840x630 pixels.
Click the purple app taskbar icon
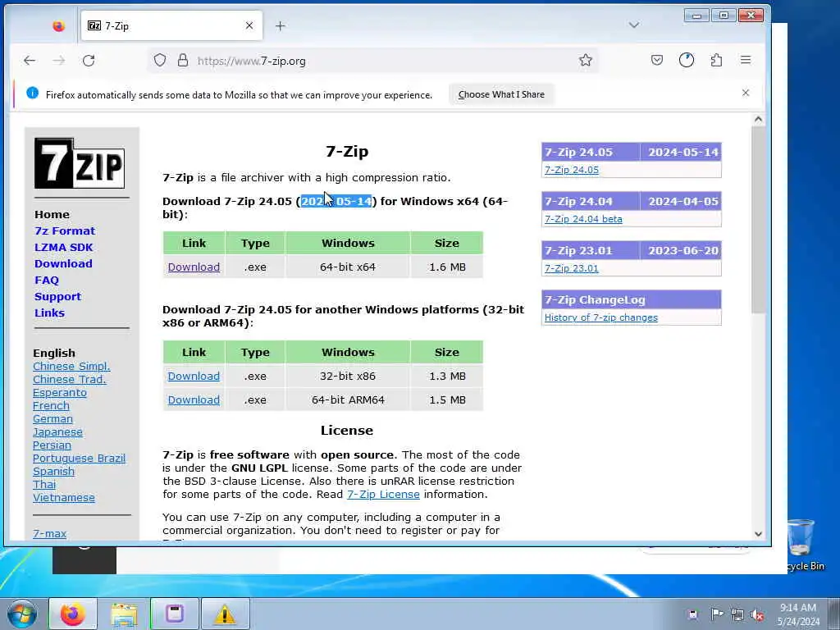point(175,614)
